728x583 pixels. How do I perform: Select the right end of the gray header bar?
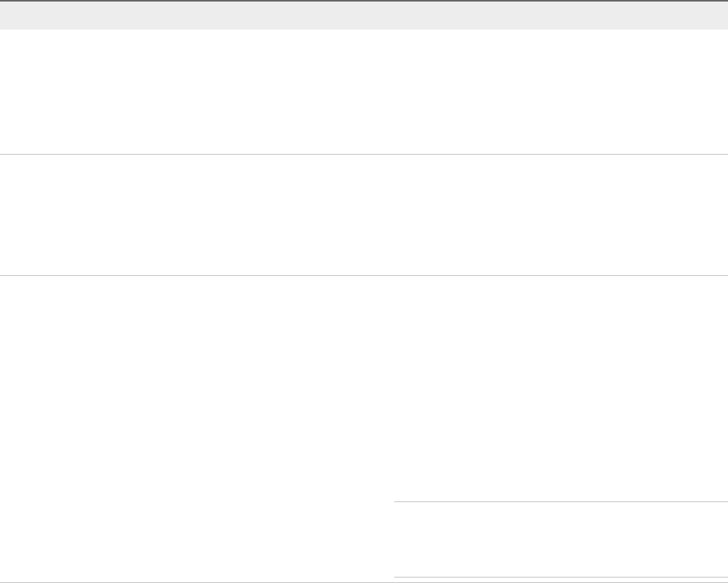pyautogui.click(x=719, y=16)
